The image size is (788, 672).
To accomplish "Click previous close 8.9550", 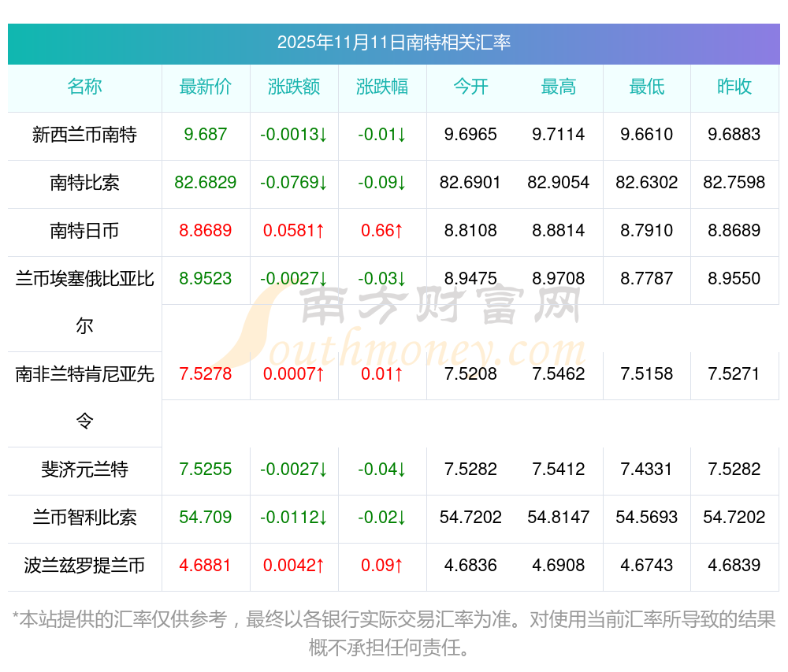I will point(734,278).
